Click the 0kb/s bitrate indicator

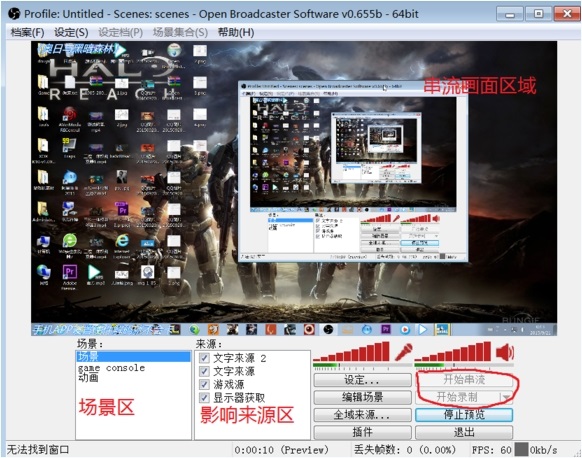click(x=543, y=450)
